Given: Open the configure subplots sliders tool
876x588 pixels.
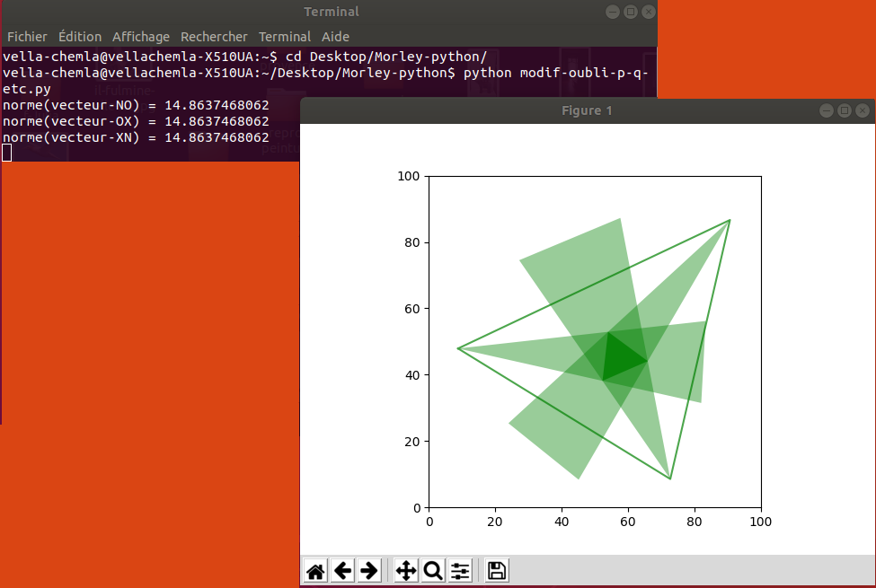Looking at the screenshot, I should point(460,571).
